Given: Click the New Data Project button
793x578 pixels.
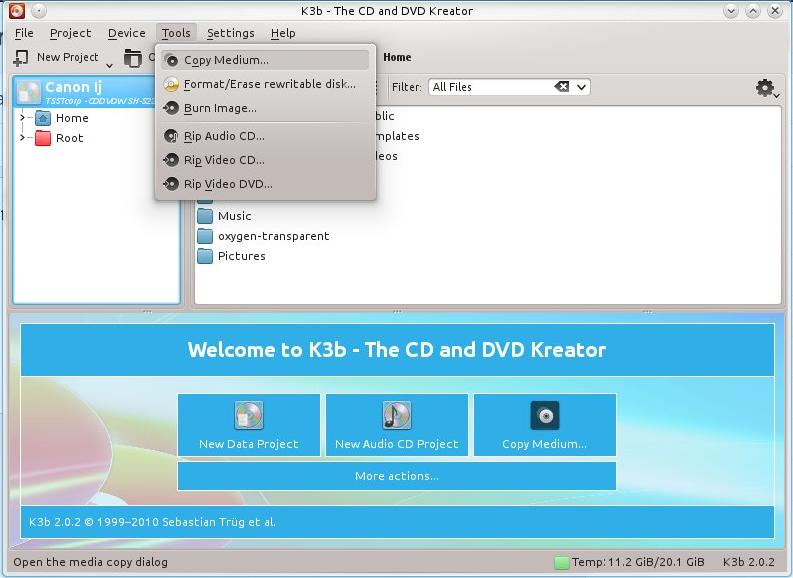Looking at the screenshot, I should 249,425.
